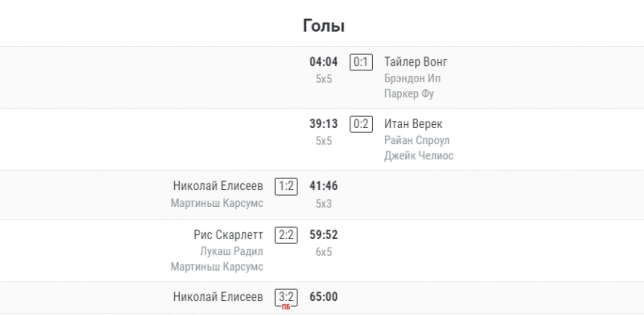The width and height of the screenshot is (644, 316).
Task: Click Мартиньш Карсумс under the 1:2 goal
Action: point(217,203)
